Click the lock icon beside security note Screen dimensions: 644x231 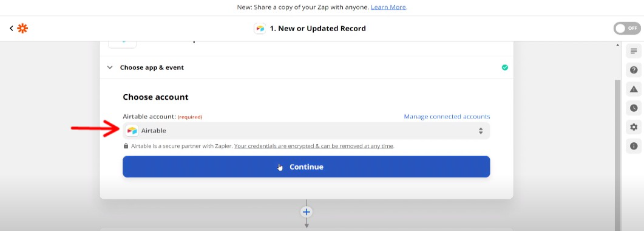tap(126, 146)
